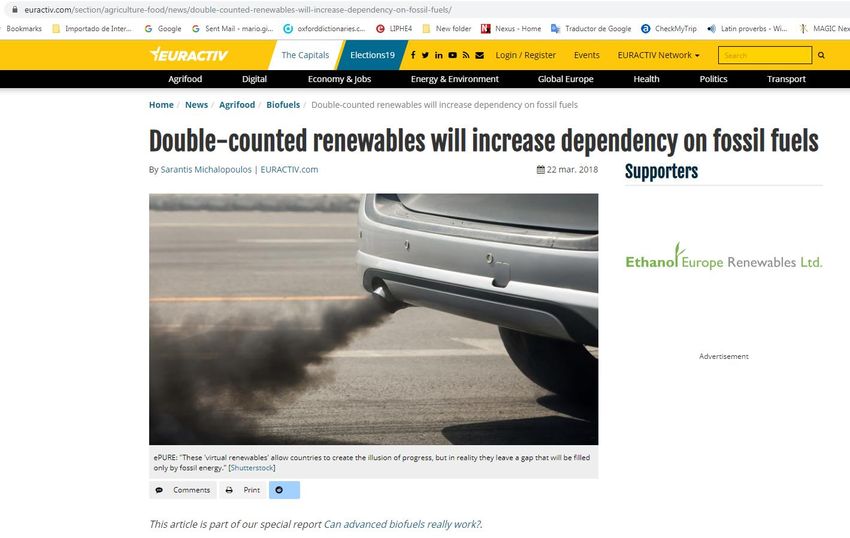
Task: Open Latin proverbs bookmark
Action: point(747,29)
